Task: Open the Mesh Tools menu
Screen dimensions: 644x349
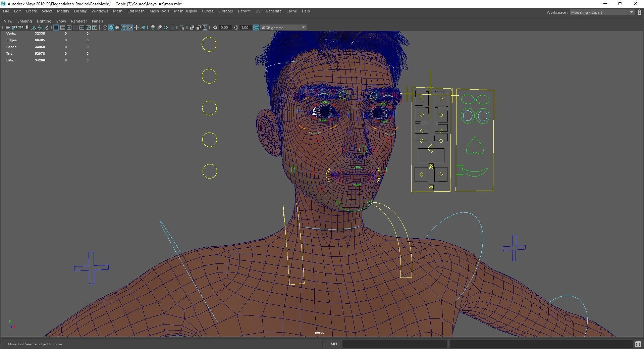Action: [159, 11]
